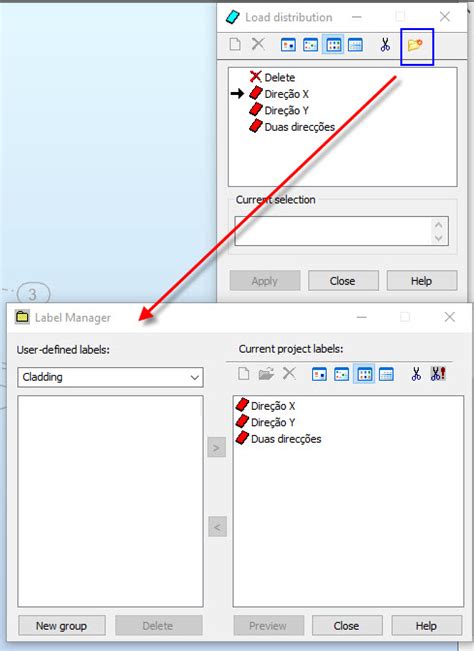
Task: Click scroll down arrow in Current selection box
Action: [438, 238]
